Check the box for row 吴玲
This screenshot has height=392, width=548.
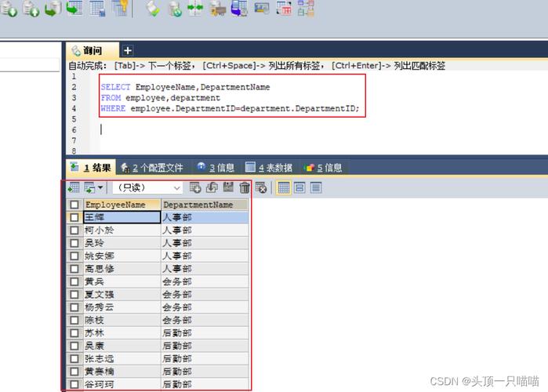74,243
